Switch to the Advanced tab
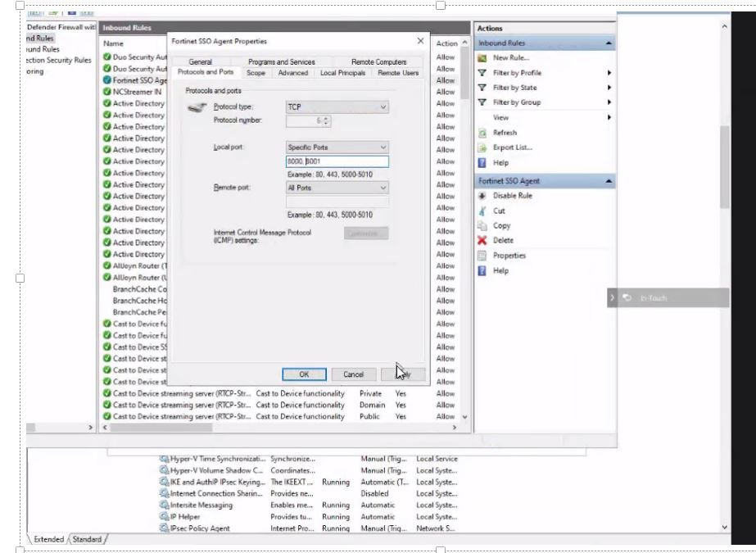Screen dimensions: 756x553 pyautogui.click(x=292, y=73)
